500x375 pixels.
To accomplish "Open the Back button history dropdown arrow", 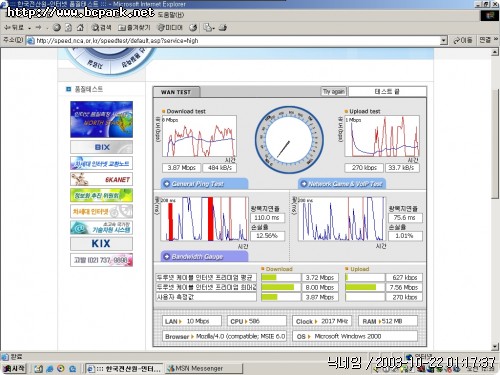I will [x=30, y=28].
